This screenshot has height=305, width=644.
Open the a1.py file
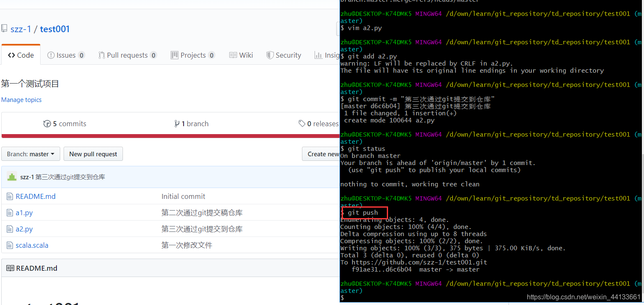24,213
